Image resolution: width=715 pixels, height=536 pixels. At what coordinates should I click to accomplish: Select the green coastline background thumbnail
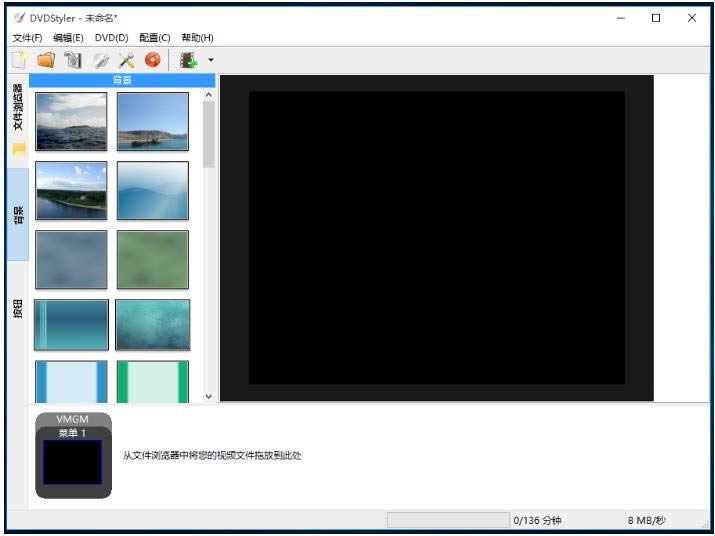pyautogui.click(x=71, y=191)
